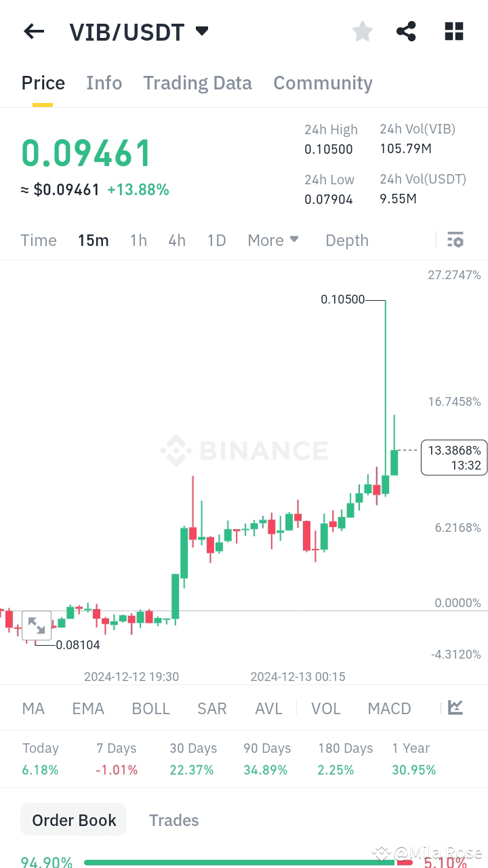Show Depth view of the chart
The height and width of the screenshot is (868, 488).
[346, 240]
